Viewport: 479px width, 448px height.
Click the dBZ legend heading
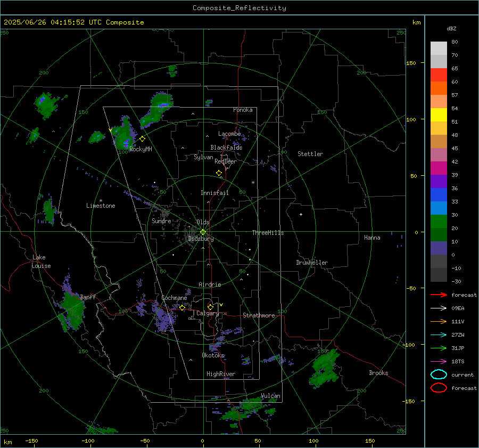point(451,29)
